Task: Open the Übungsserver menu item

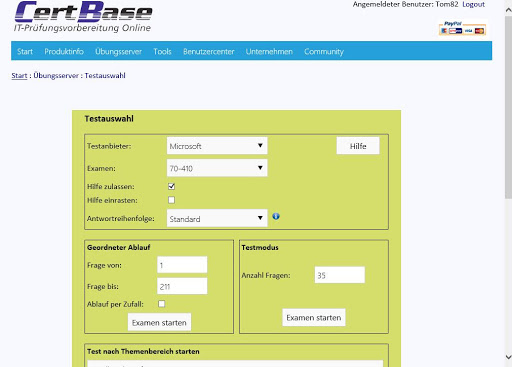Action: point(118,51)
